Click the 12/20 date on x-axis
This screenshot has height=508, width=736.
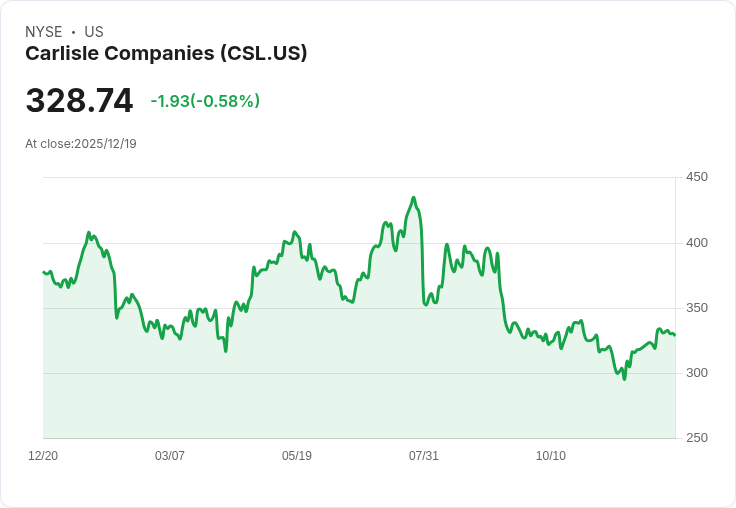[43, 456]
